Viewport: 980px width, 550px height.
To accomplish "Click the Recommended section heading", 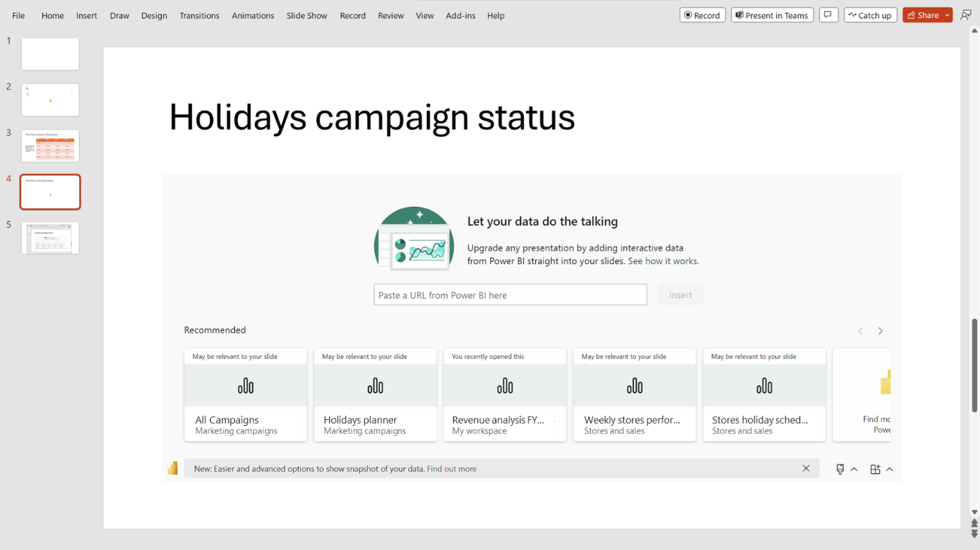I will click(x=215, y=330).
